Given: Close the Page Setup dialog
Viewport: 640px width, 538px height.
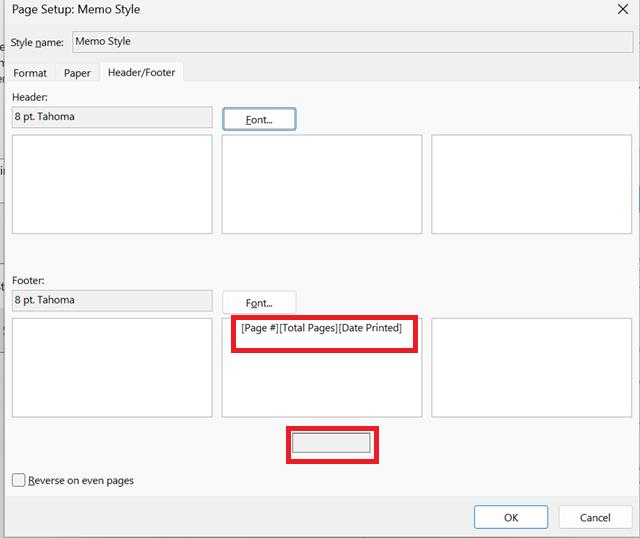Looking at the screenshot, I should point(622,9).
